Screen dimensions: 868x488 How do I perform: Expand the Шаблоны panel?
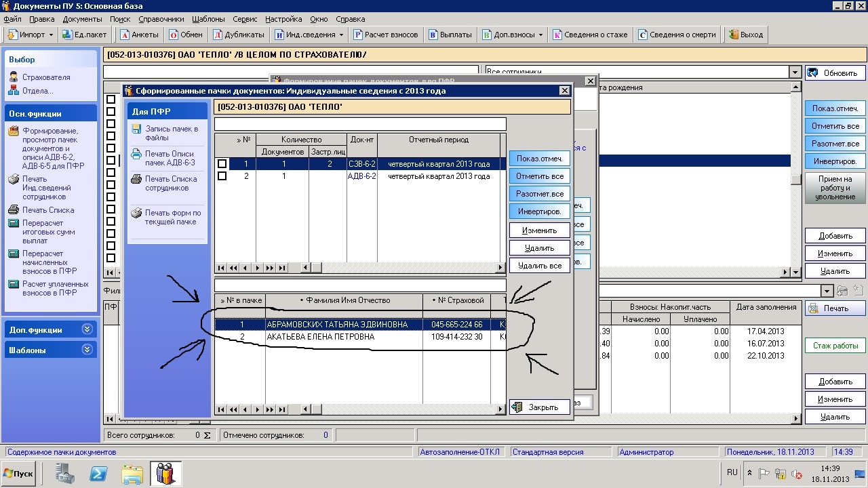[x=86, y=350]
